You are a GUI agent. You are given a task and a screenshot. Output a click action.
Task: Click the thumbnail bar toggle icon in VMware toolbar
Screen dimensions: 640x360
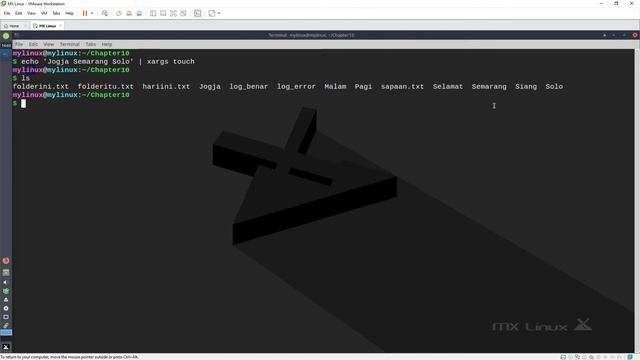pos(163,13)
